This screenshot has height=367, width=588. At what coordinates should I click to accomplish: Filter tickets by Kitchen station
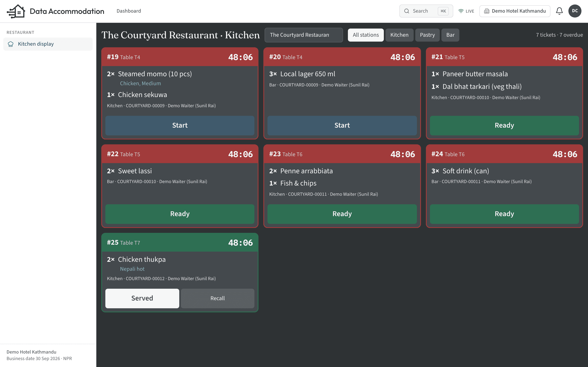tap(399, 35)
